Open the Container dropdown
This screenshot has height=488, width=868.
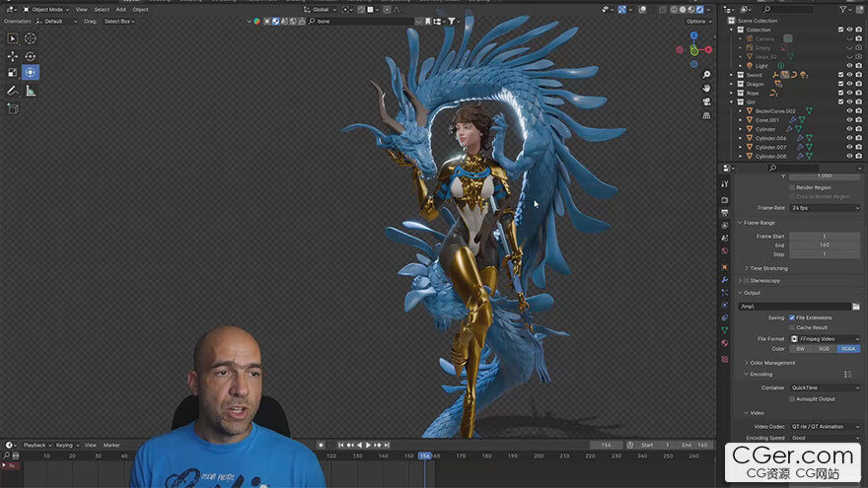point(825,387)
